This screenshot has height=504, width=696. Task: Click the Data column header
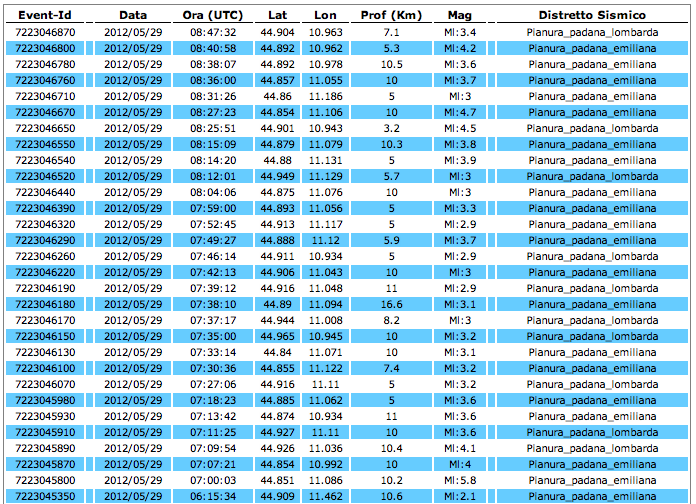pos(132,16)
